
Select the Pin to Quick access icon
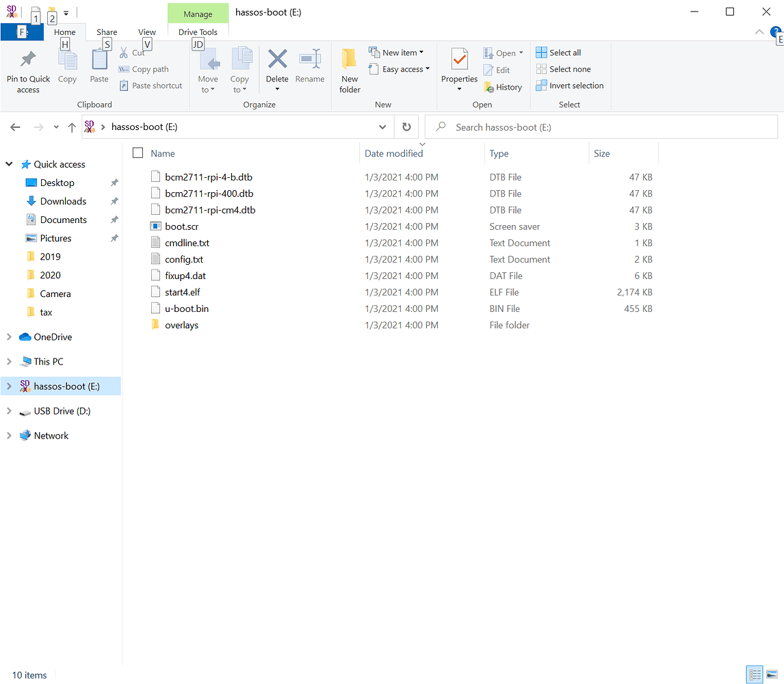(x=27, y=68)
